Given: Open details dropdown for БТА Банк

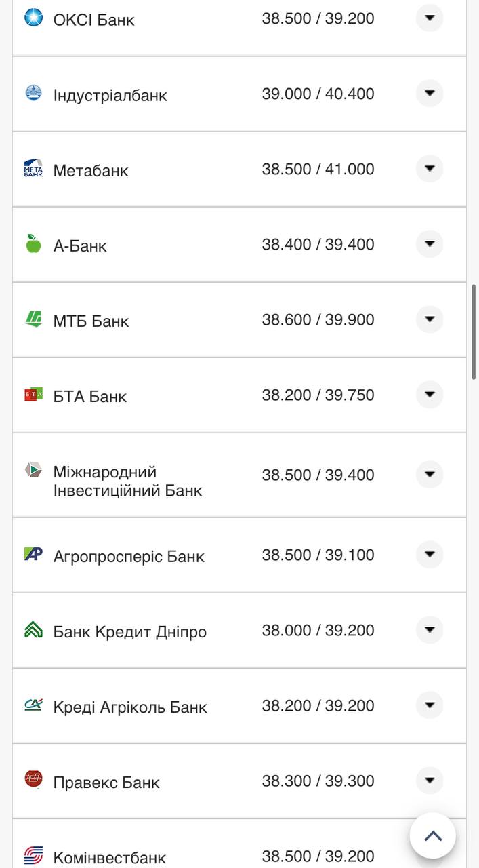Looking at the screenshot, I should (430, 395).
